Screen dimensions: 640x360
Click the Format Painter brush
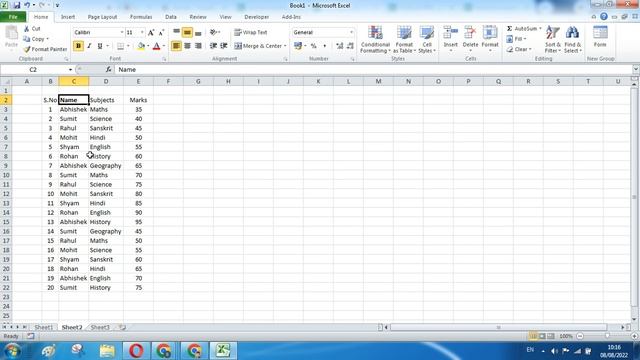point(27,49)
